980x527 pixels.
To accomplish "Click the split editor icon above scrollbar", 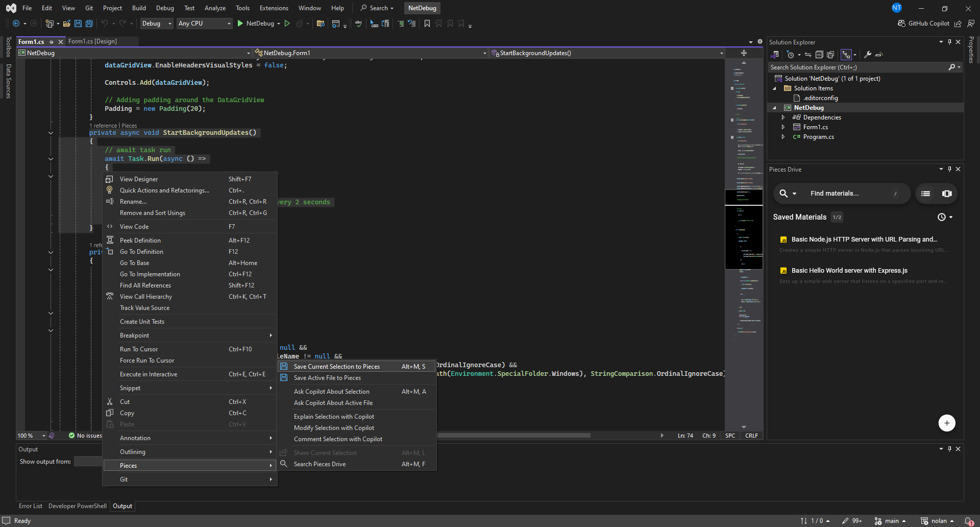I will tap(744, 53).
